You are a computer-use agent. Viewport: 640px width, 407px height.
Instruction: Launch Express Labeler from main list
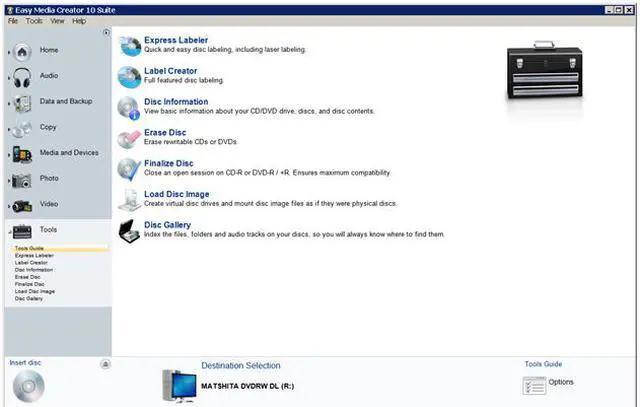click(x=176, y=40)
